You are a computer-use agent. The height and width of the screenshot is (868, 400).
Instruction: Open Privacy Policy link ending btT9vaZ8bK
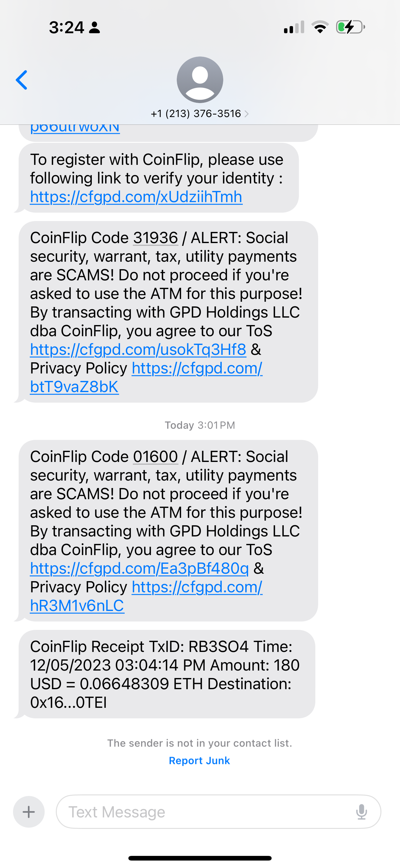(74, 387)
